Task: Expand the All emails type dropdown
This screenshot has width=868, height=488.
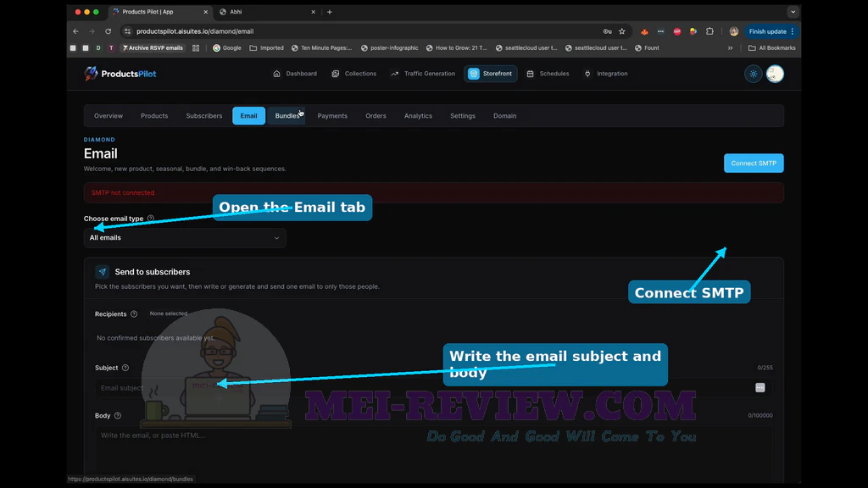Action: 184,238
